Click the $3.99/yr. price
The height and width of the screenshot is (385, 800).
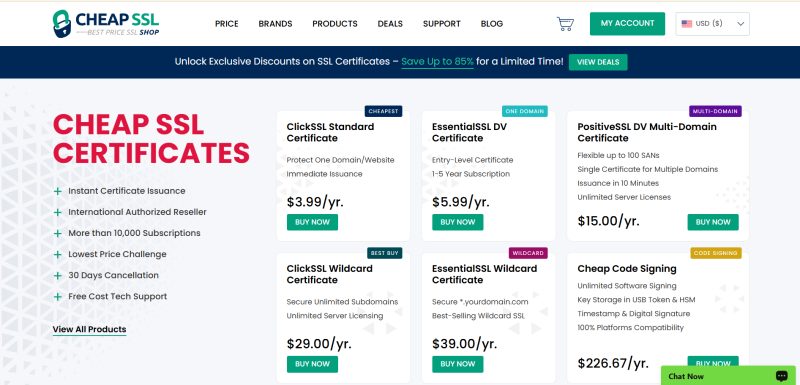pyautogui.click(x=315, y=202)
